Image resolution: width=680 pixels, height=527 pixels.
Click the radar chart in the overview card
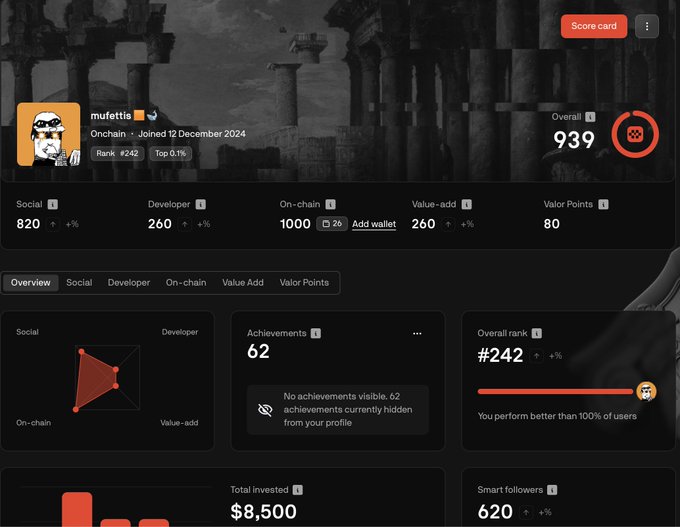[108, 378]
